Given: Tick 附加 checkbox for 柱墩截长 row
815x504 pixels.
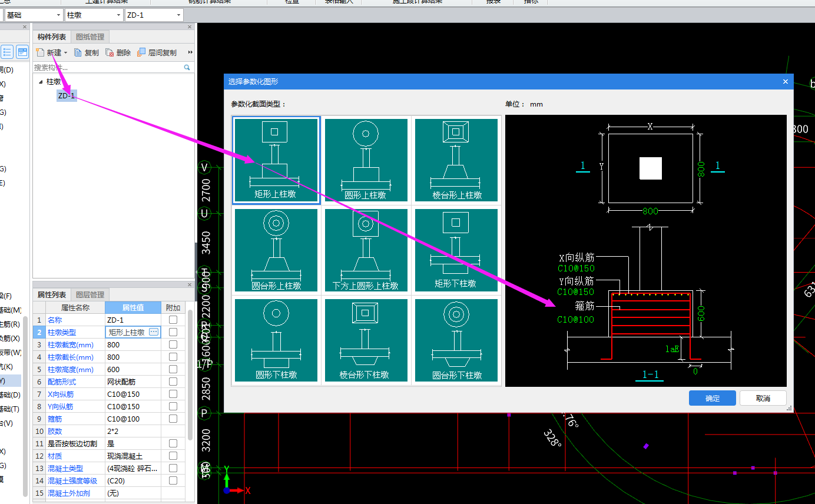Looking at the screenshot, I should click(173, 357).
